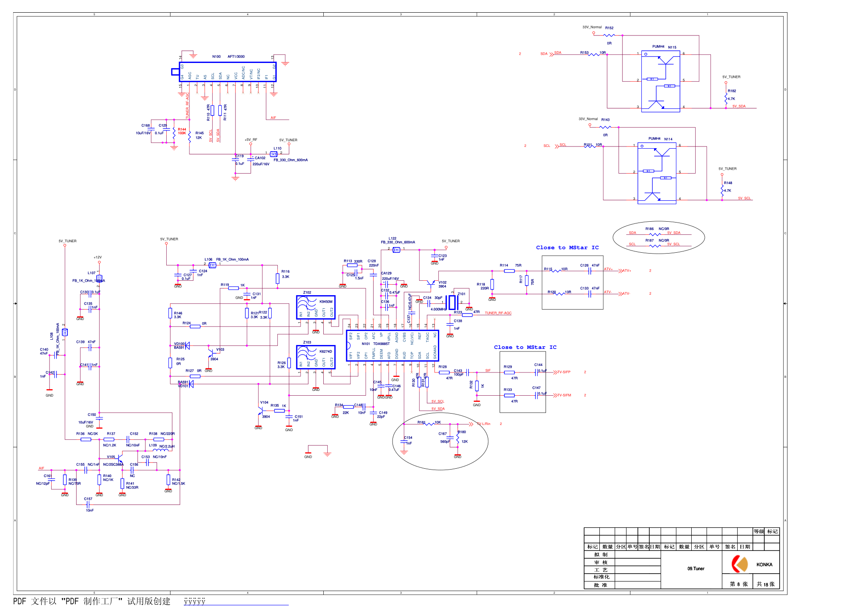Click the R144 100K red resistor label
The height and width of the screenshot is (613, 868).
click(182, 131)
